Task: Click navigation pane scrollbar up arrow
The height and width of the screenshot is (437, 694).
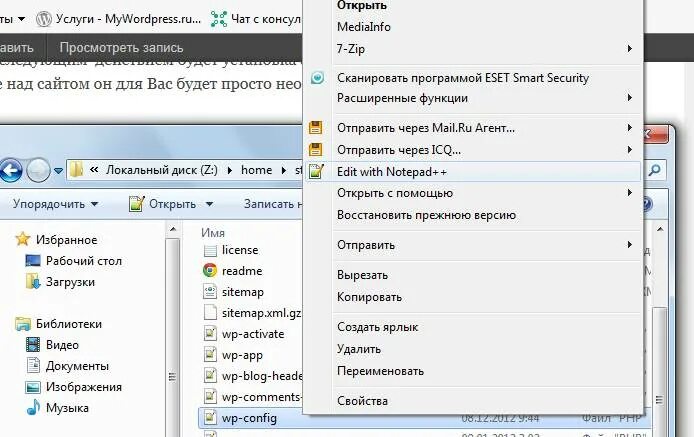Action: (173, 229)
